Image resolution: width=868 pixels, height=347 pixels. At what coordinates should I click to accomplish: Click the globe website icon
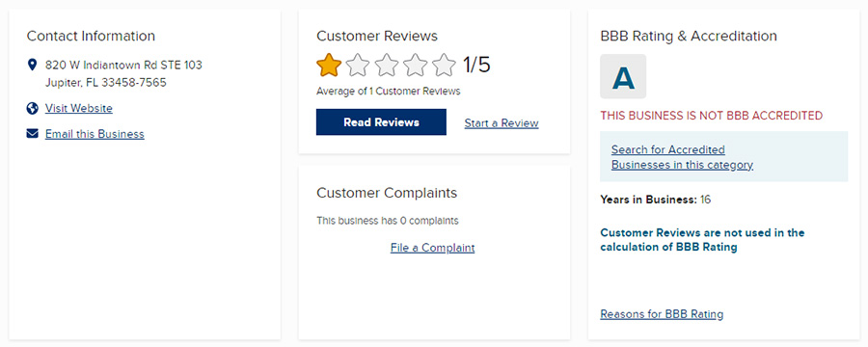tap(32, 108)
